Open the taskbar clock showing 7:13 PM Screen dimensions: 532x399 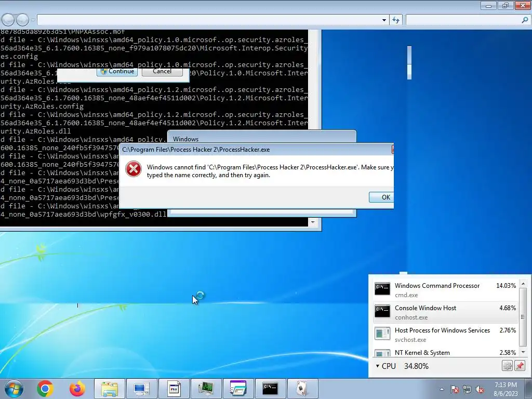[x=506, y=389]
